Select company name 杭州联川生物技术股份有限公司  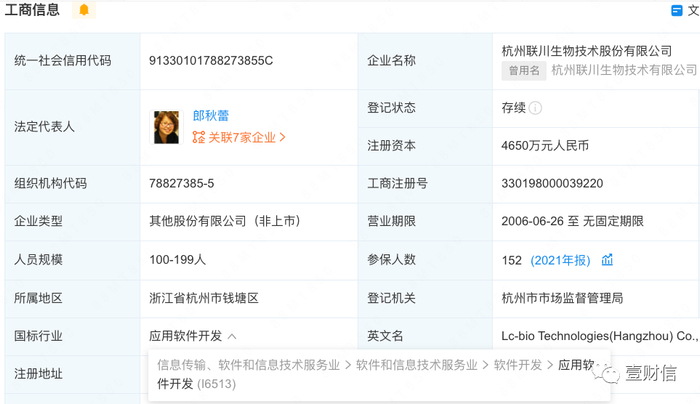pos(587,51)
